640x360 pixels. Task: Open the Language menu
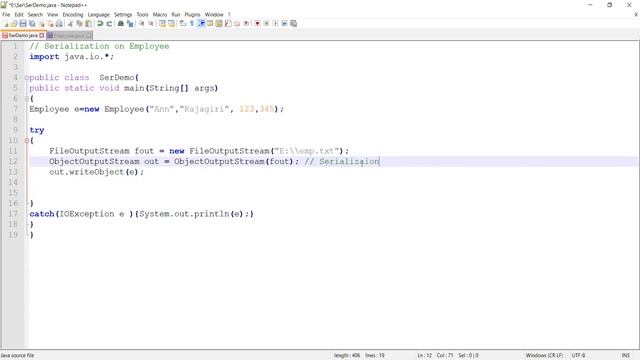(99, 14)
